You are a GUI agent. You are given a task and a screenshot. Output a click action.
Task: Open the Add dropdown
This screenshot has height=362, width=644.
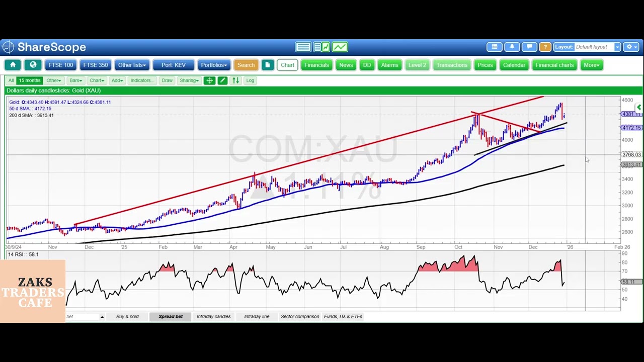point(117,80)
